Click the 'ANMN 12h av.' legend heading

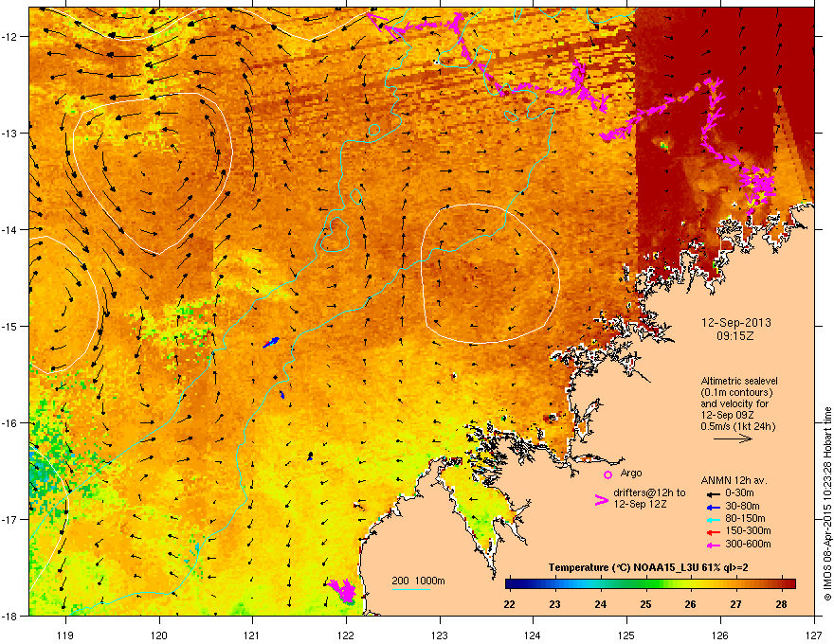(734, 481)
